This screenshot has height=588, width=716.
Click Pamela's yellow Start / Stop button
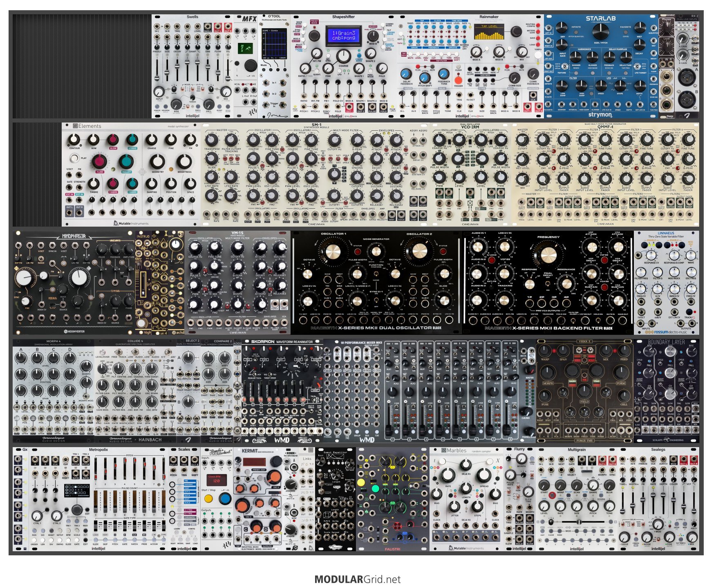click(208, 499)
